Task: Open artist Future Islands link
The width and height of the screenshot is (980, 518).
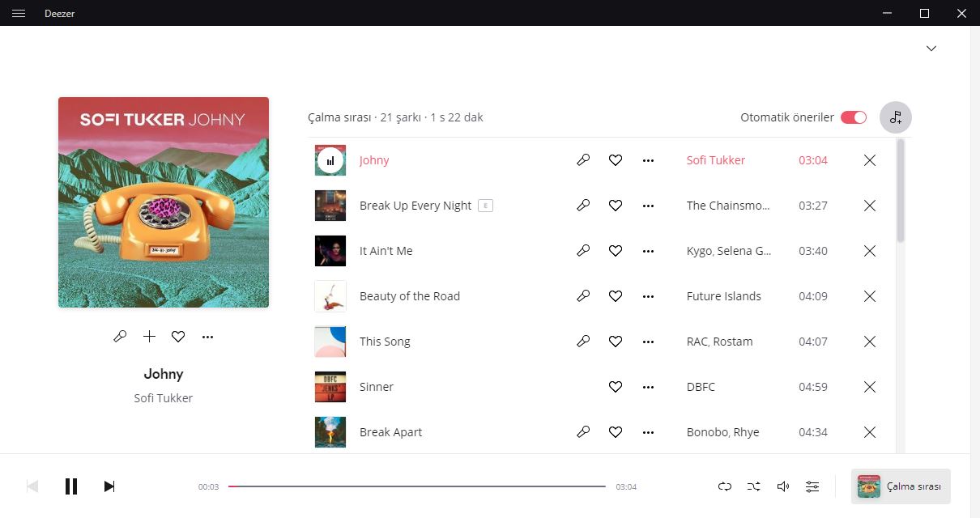Action: coord(724,296)
